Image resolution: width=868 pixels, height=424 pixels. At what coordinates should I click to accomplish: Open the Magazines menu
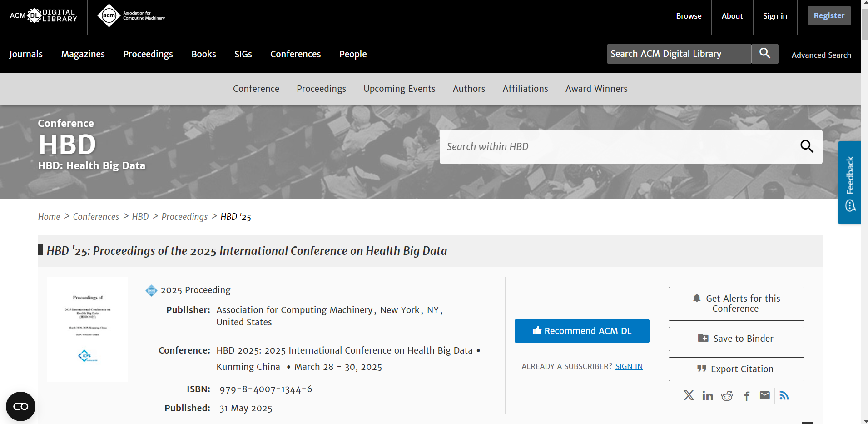point(83,54)
